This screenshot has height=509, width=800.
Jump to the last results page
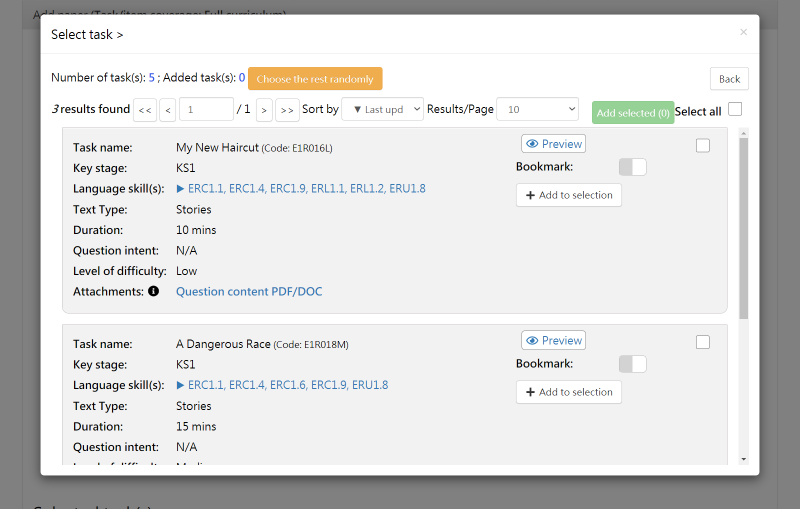point(287,110)
